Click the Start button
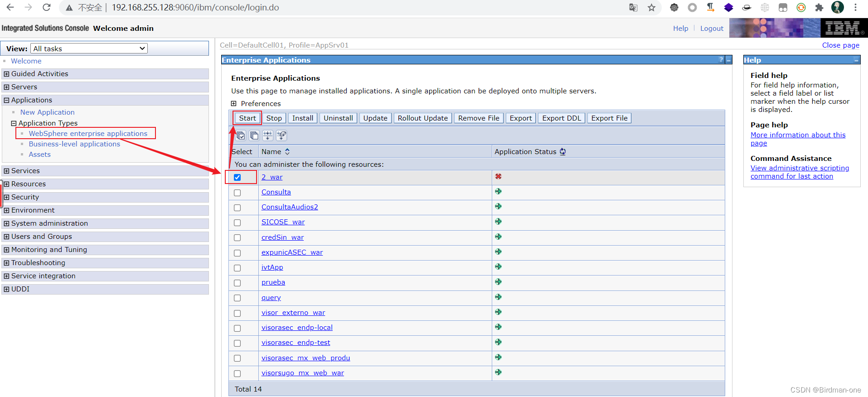868x397 pixels. (247, 118)
